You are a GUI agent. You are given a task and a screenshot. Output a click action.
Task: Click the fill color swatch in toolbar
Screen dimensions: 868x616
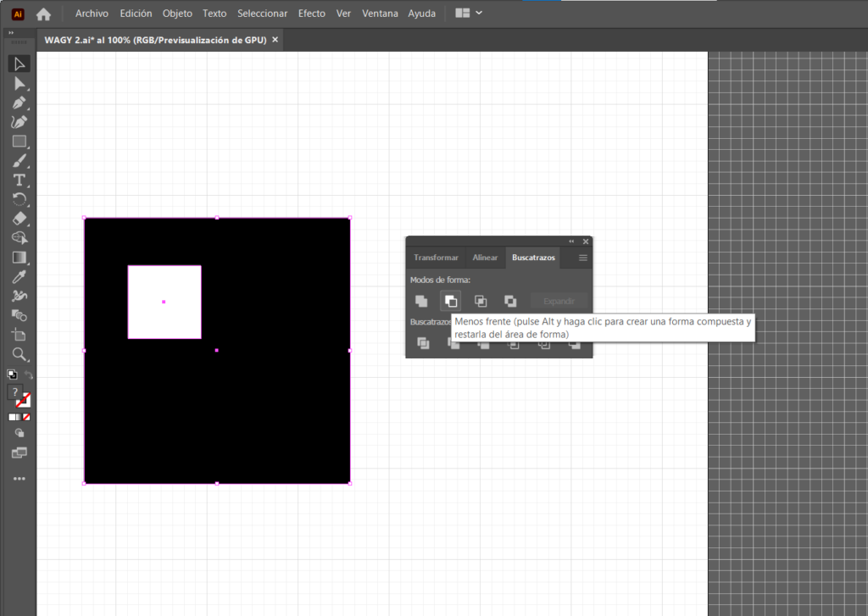pyautogui.click(x=14, y=391)
